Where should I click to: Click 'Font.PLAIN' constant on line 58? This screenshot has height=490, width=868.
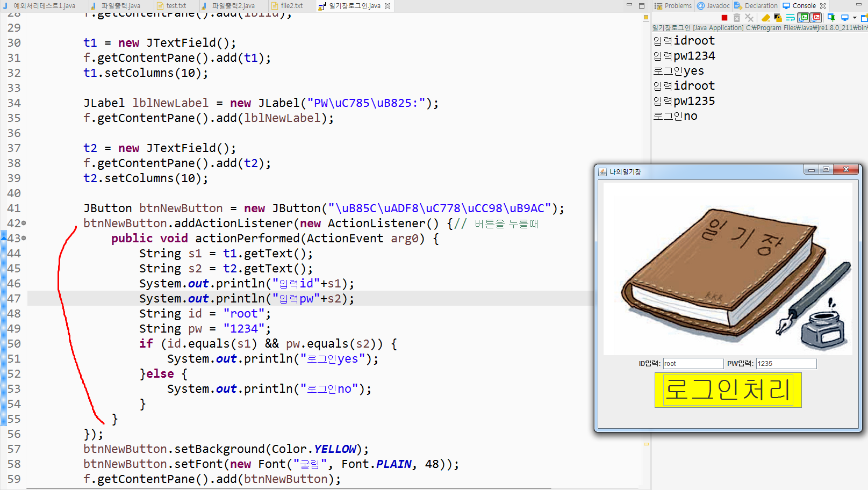tap(377, 464)
